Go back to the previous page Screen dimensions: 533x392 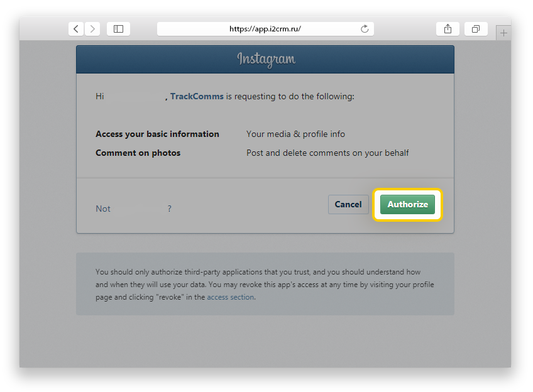tap(76, 29)
